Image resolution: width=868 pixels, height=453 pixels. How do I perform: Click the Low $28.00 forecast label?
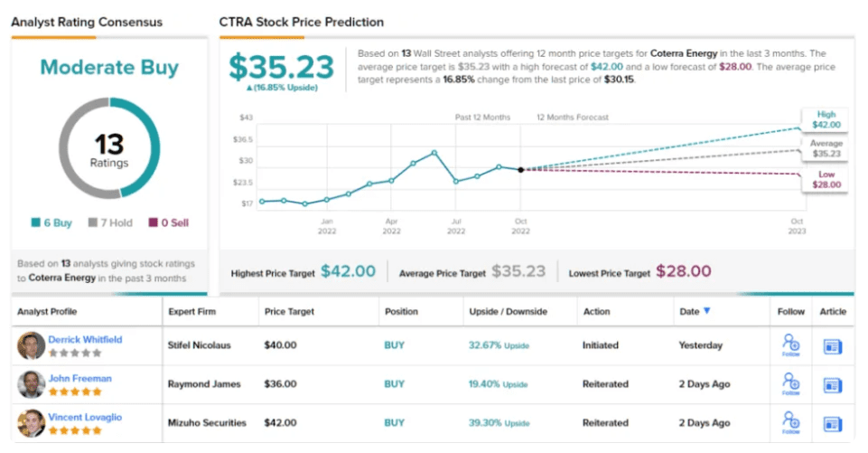826,179
